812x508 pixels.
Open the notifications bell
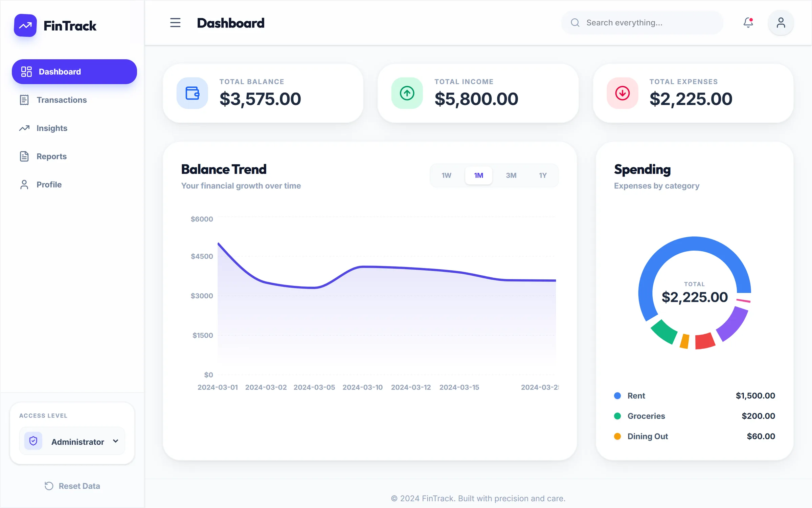[x=748, y=23]
